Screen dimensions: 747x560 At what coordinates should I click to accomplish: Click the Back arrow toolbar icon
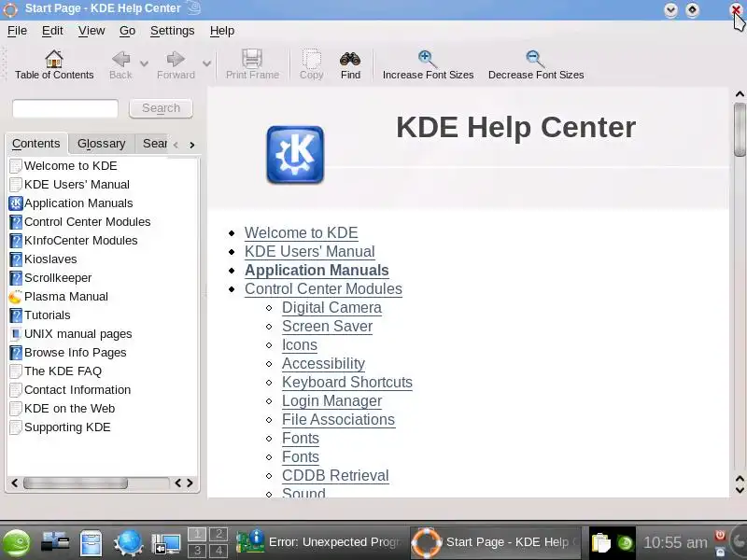pos(120,59)
